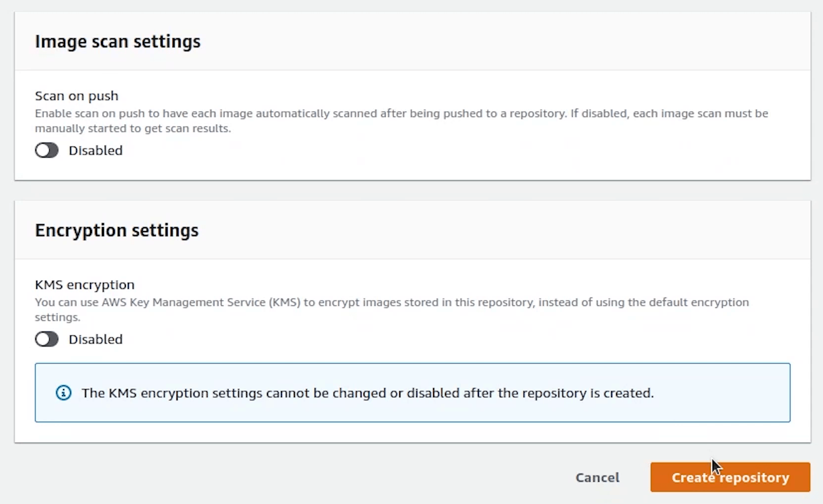Select the Image scan settings heading
The width and height of the screenshot is (823, 504).
[x=117, y=41]
